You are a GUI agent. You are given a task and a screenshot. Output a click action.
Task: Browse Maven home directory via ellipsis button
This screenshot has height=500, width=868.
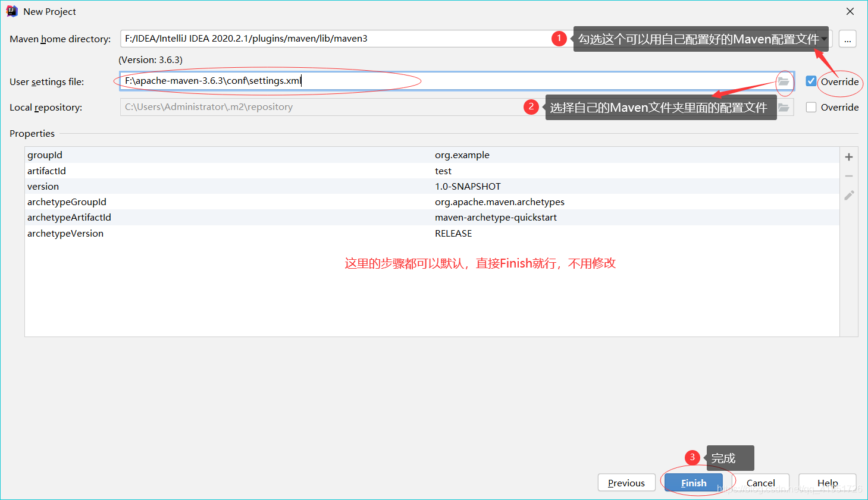coord(847,39)
